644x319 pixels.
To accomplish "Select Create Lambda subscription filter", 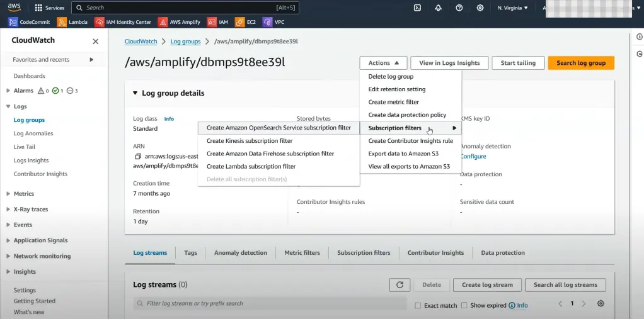I will (x=251, y=167).
